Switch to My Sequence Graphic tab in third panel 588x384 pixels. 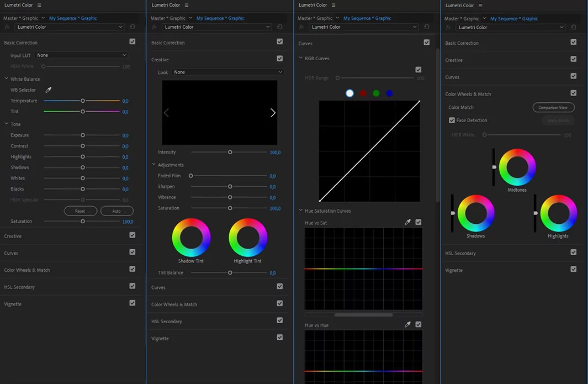tap(367, 18)
